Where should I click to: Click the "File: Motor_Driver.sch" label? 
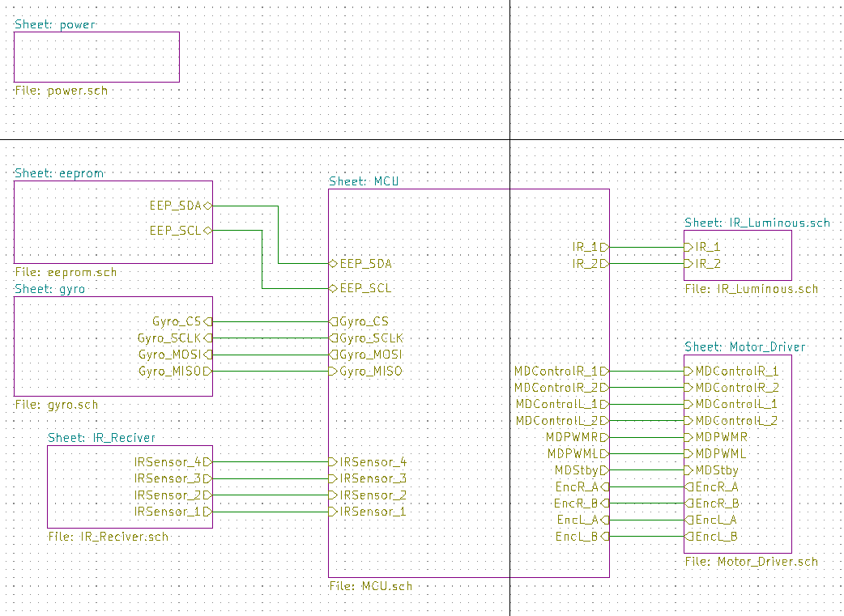coord(752,562)
